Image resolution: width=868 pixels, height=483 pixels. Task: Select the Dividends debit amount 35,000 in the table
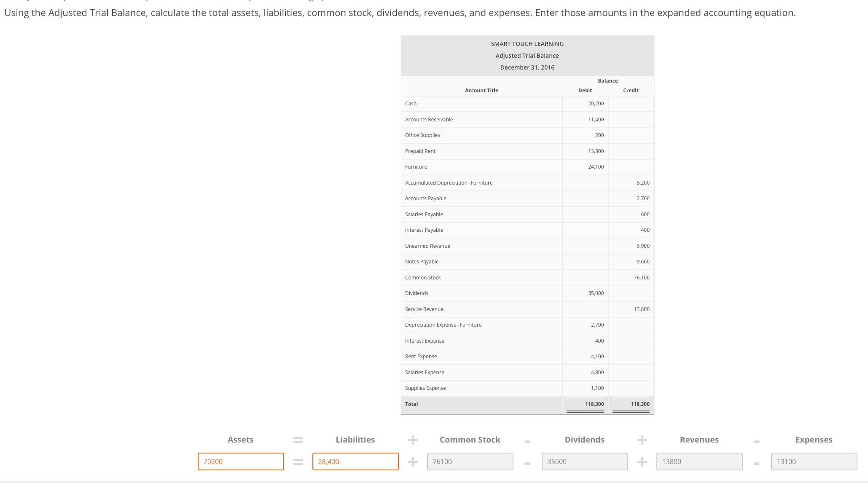[x=596, y=293]
